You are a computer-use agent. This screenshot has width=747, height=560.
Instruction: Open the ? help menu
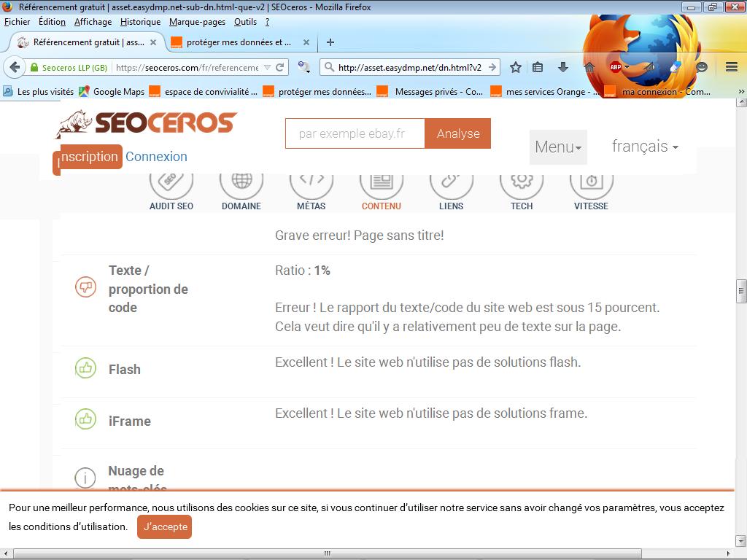(267, 22)
